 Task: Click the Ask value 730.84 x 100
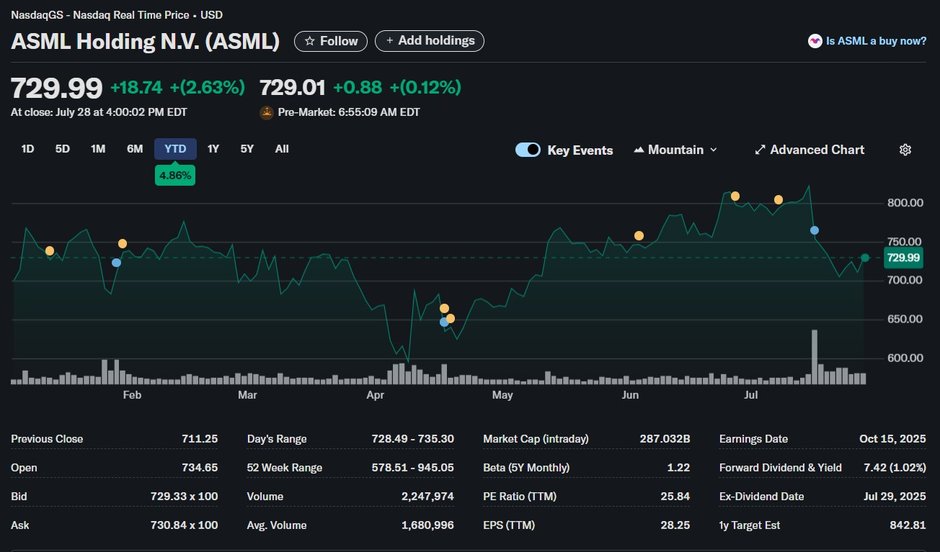184,525
